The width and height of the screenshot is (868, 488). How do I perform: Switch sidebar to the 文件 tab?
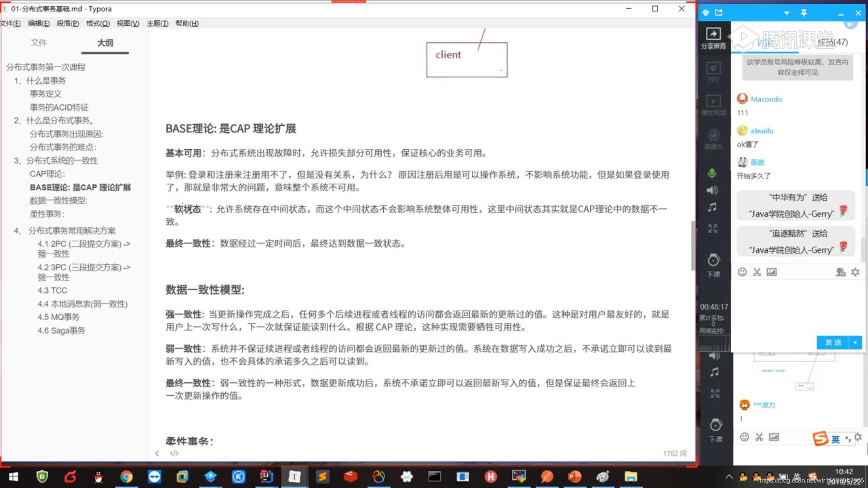pyautogui.click(x=39, y=43)
